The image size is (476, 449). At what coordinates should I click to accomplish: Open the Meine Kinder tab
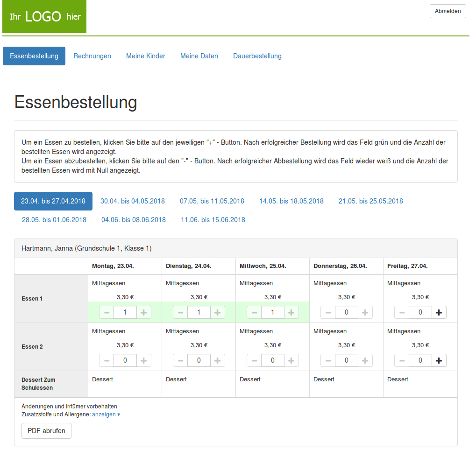(145, 56)
